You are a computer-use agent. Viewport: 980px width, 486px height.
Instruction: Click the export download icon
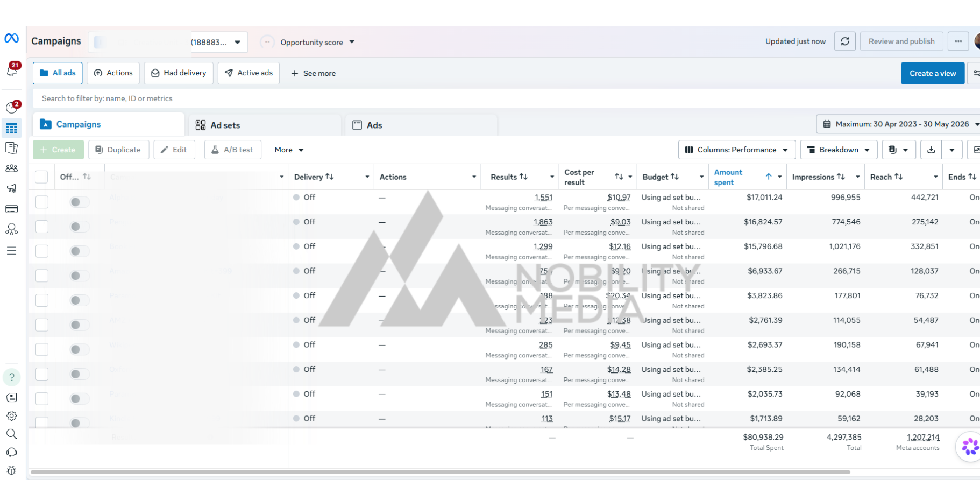pyautogui.click(x=931, y=150)
